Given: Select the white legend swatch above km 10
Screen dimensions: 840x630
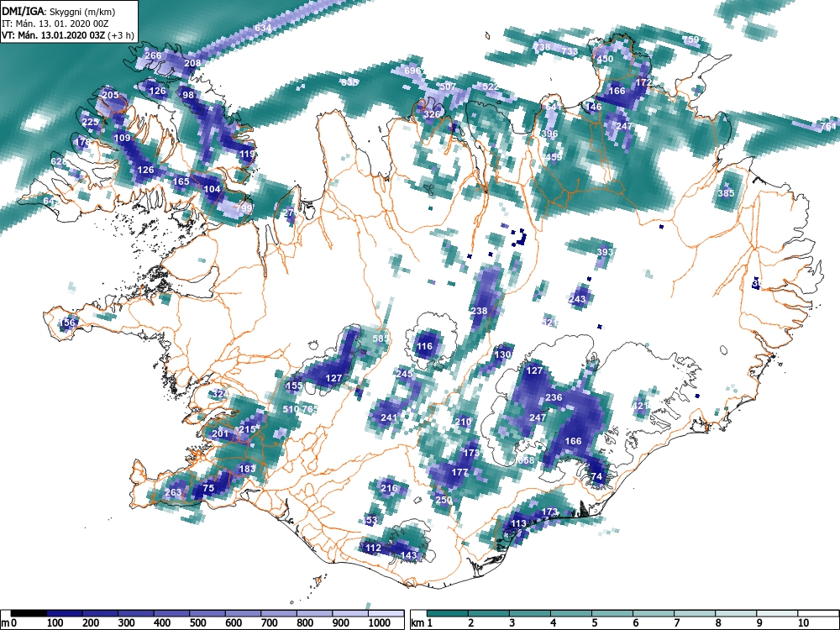Looking at the screenshot, I should pos(818,613).
